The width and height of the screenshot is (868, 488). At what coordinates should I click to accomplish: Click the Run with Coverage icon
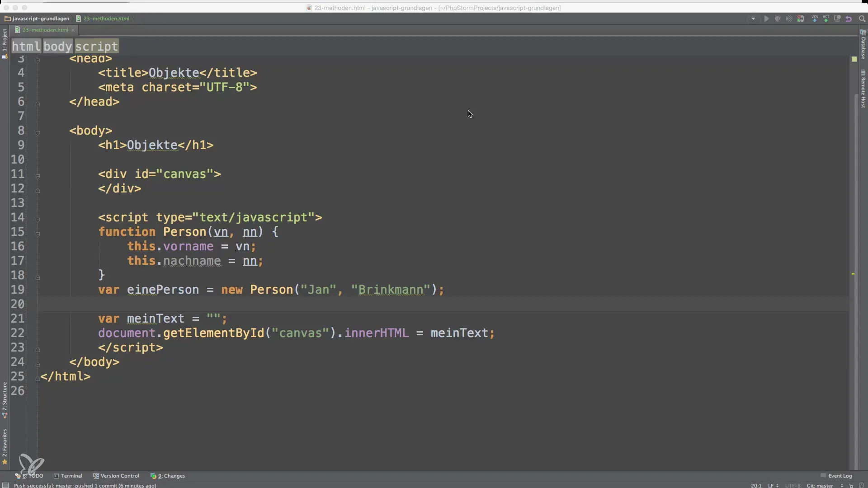point(789,19)
